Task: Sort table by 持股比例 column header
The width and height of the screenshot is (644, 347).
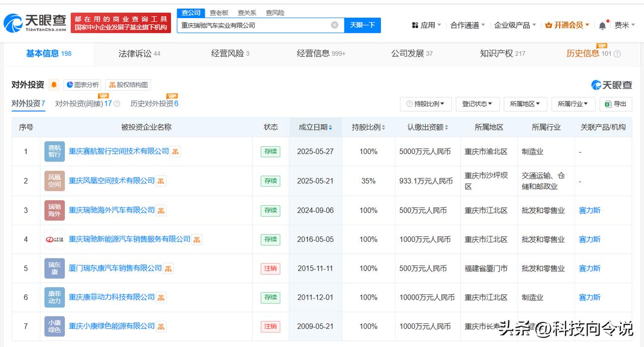Action: tap(368, 127)
